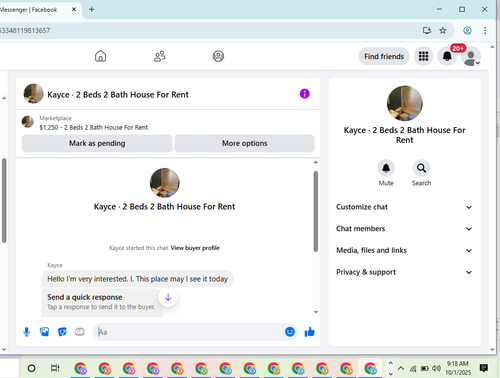Image resolution: width=500 pixels, height=378 pixels.
Task: Open the account profile avatar menu
Action: (471, 56)
